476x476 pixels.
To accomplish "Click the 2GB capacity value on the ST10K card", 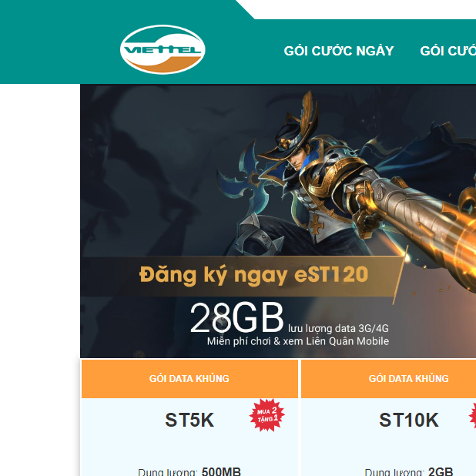I will click(441, 471).
